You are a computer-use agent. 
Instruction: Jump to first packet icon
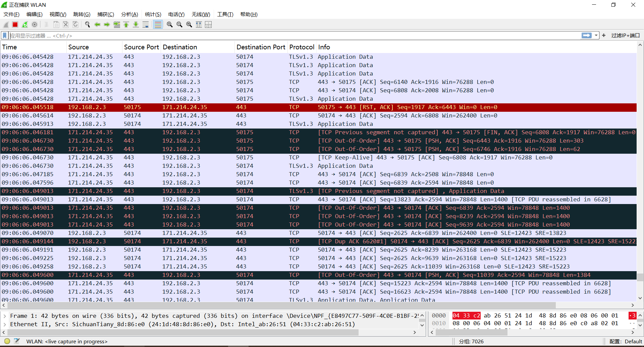pos(126,24)
